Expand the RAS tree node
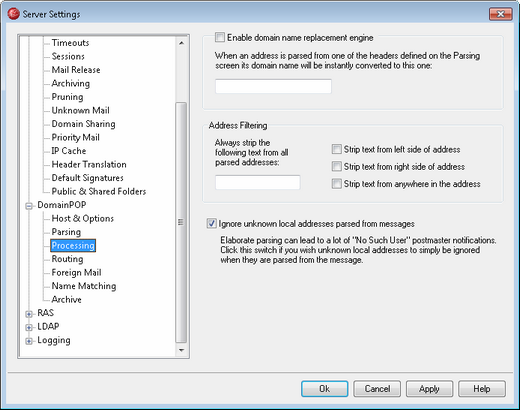 pyautogui.click(x=29, y=314)
